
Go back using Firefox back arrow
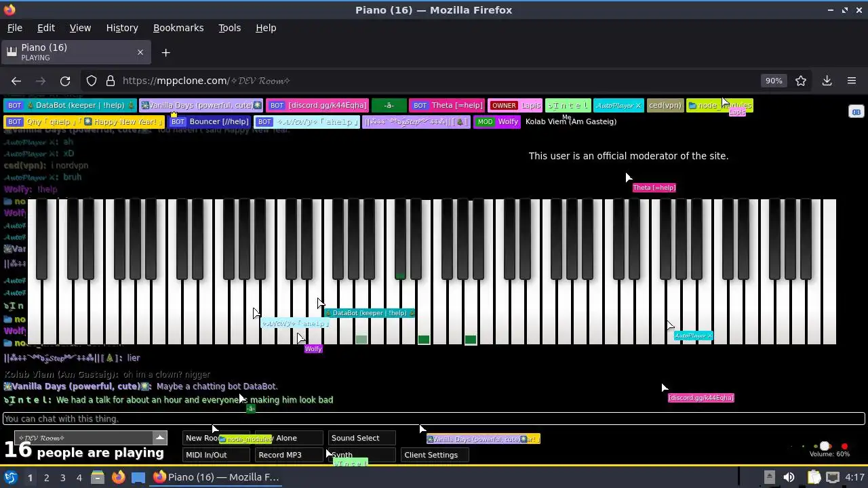coord(16,81)
